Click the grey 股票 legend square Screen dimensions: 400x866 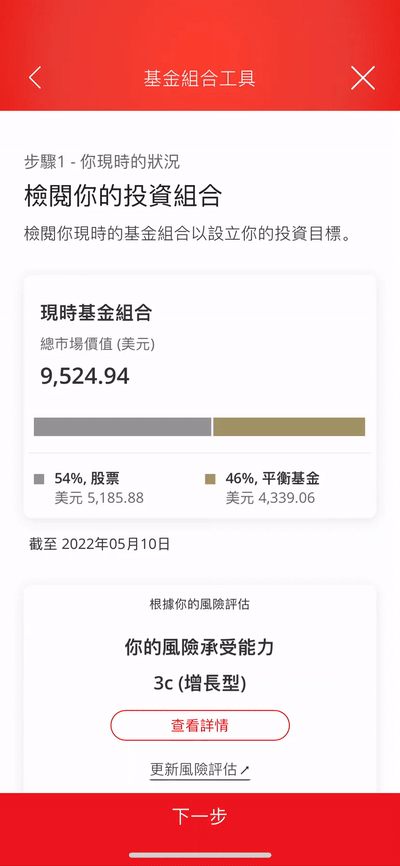click(39, 479)
